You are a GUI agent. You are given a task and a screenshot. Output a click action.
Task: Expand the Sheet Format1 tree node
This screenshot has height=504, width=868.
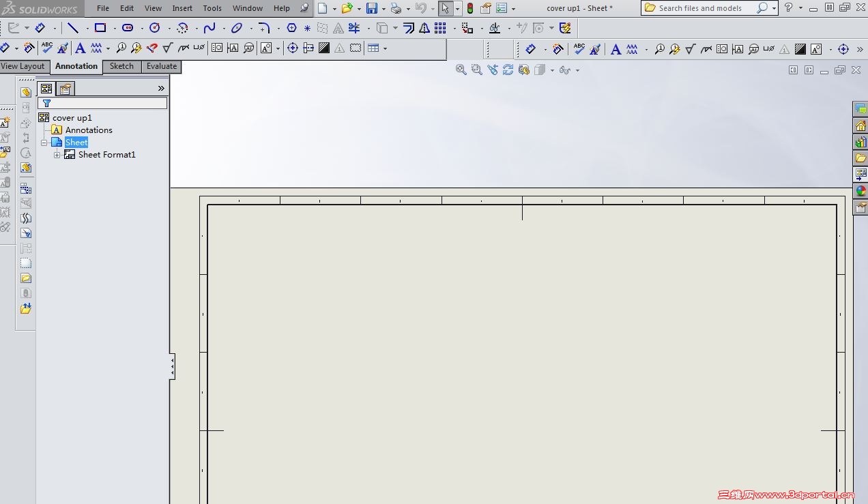[57, 155]
